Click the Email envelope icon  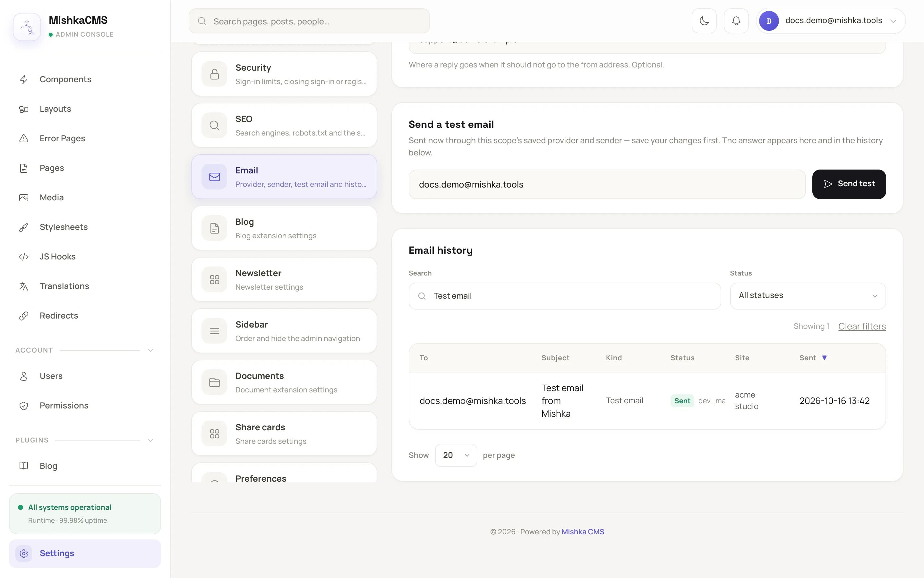coord(215,177)
